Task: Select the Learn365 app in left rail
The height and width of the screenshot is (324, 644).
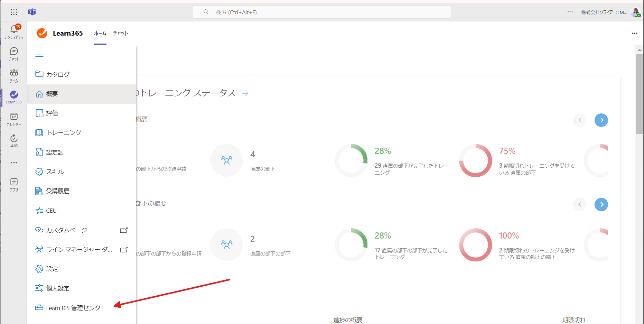Action: (x=14, y=97)
